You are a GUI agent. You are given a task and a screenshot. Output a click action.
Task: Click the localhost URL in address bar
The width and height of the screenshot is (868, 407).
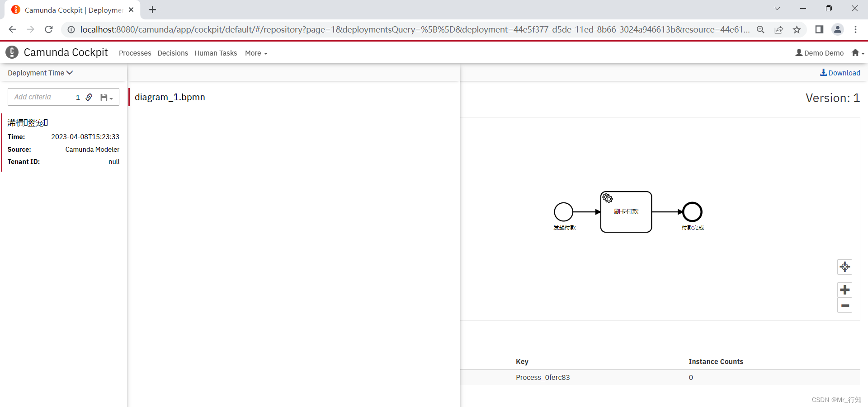click(415, 29)
